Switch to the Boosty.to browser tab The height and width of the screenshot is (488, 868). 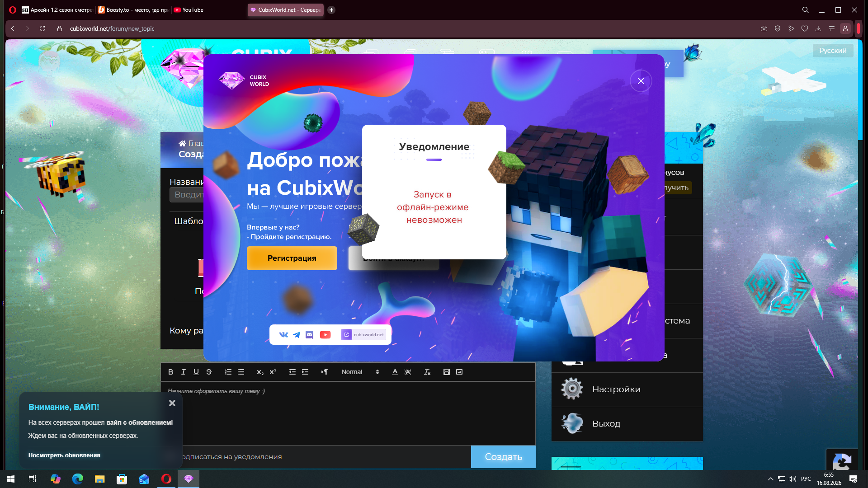pos(133,10)
